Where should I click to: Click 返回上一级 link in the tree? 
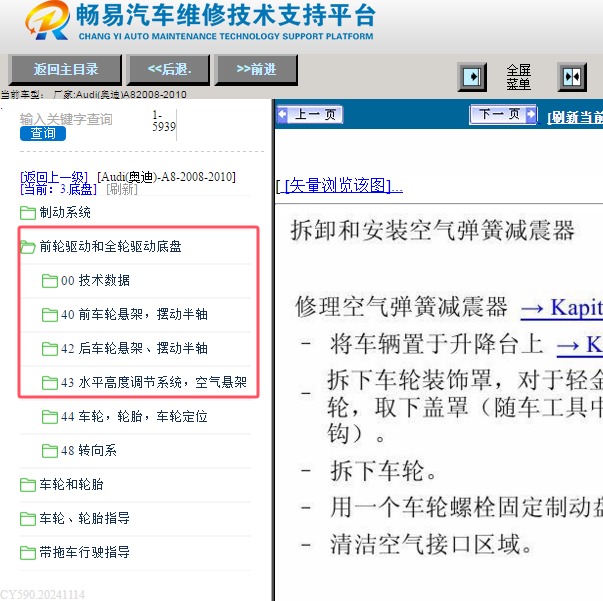tap(54, 177)
